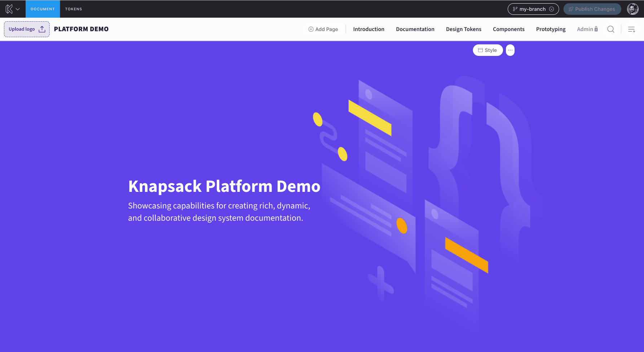644x352 pixels.
Task: Switch to the TOKENS tab
Action: 73,9
